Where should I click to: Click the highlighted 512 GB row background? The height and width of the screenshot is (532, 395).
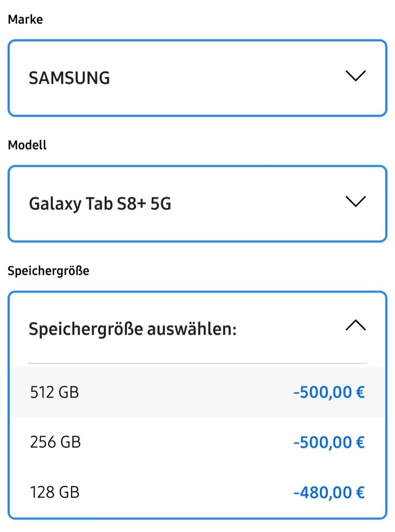(x=187, y=393)
